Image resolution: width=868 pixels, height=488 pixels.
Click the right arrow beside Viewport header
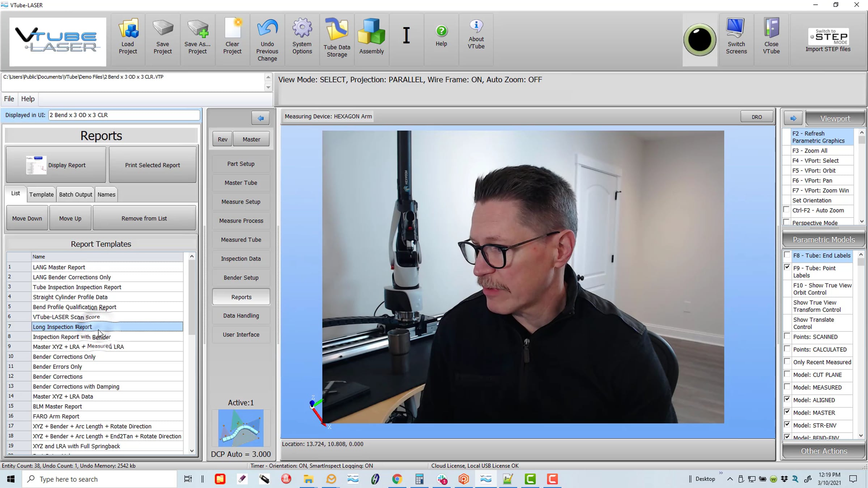(x=793, y=118)
